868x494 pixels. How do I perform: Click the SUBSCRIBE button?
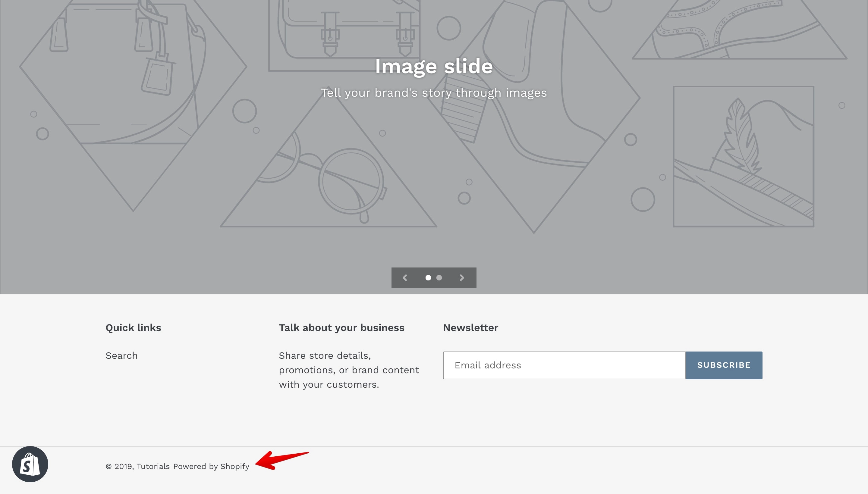(x=724, y=365)
